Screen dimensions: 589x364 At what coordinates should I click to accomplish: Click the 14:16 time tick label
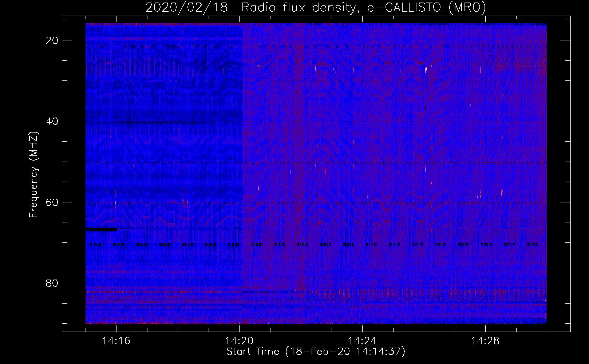(x=116, y=341)
